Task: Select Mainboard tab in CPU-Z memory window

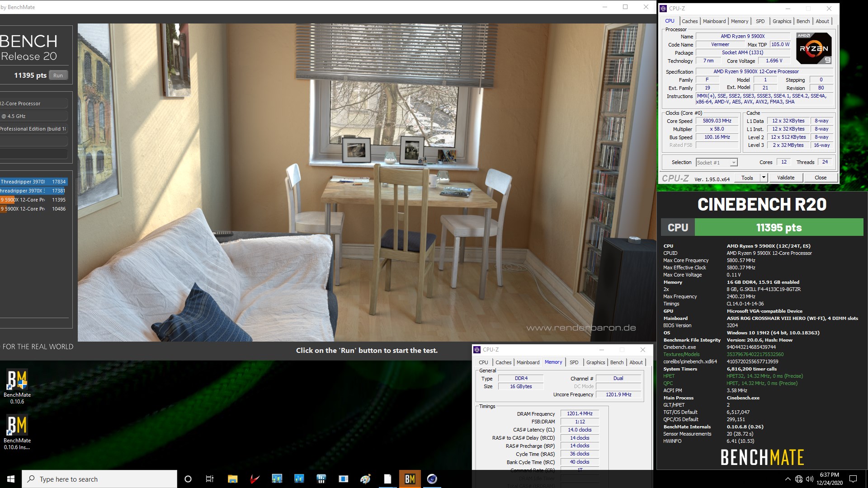Action: pyautogui.click(x=528, y=362)
